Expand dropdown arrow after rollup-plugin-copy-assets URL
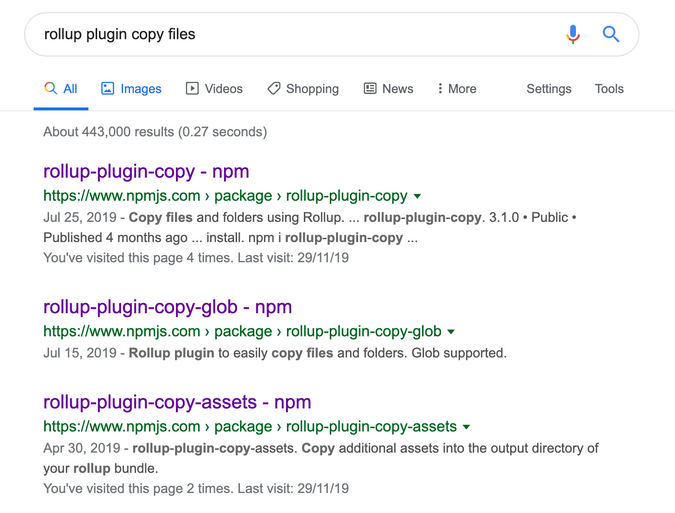675x513 pixels. click(x=466, y=427)
